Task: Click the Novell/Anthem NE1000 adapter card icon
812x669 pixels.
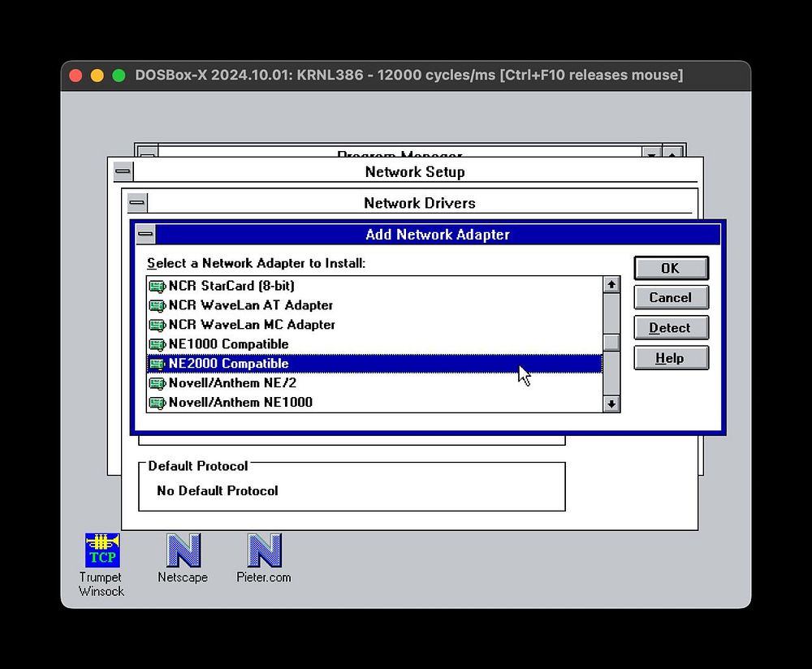Action: pos(157,403)
